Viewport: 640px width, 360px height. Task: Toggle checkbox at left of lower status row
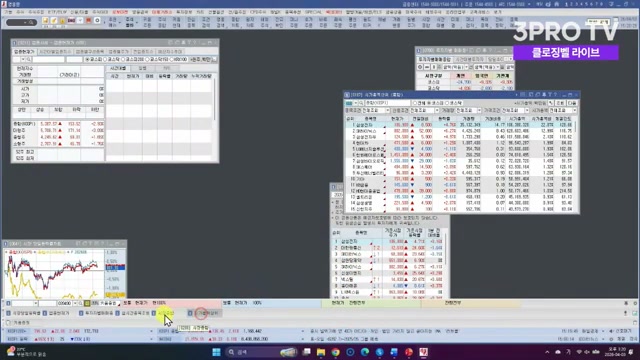pos(8,322)
